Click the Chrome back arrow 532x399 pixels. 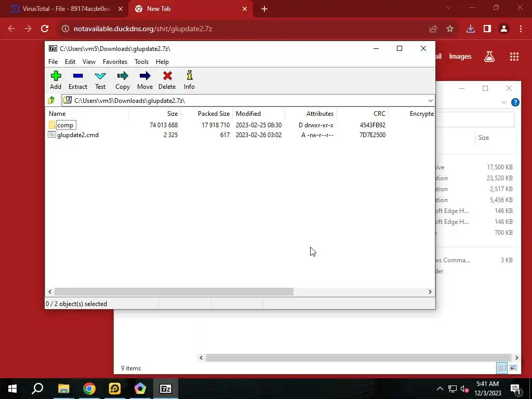[x=11, y=29]
